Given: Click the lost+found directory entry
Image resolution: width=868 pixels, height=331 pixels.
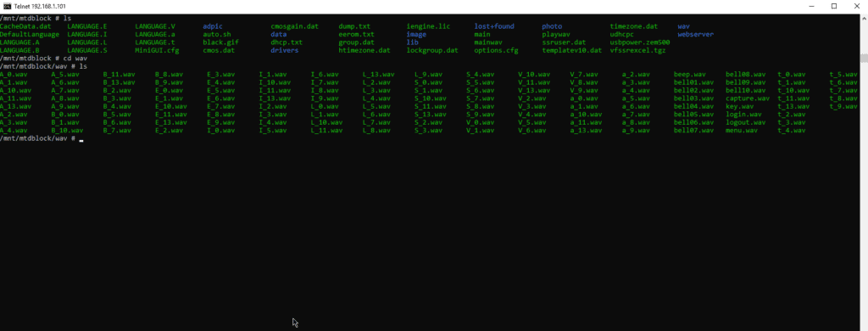Looking at the screenshot, I should (494, 26).
